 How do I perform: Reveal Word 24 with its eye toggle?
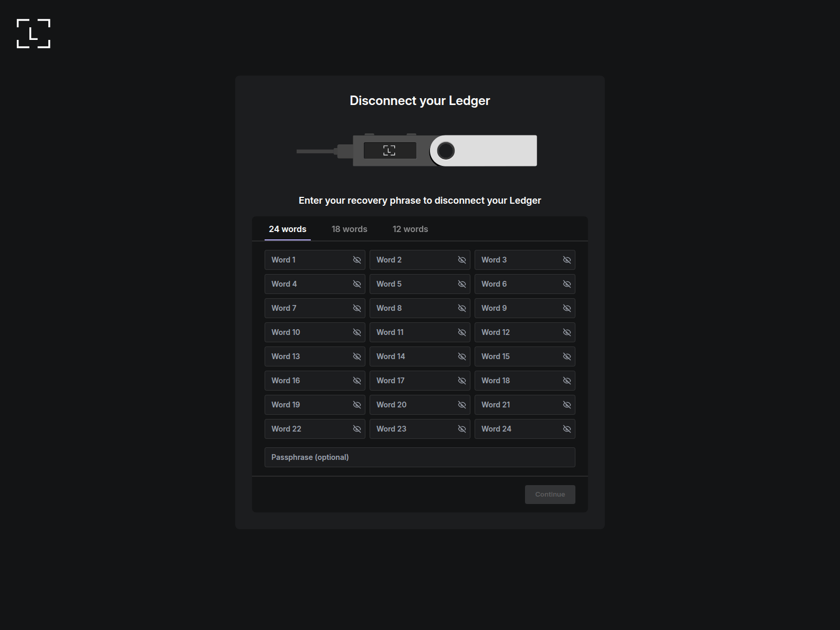566,428
